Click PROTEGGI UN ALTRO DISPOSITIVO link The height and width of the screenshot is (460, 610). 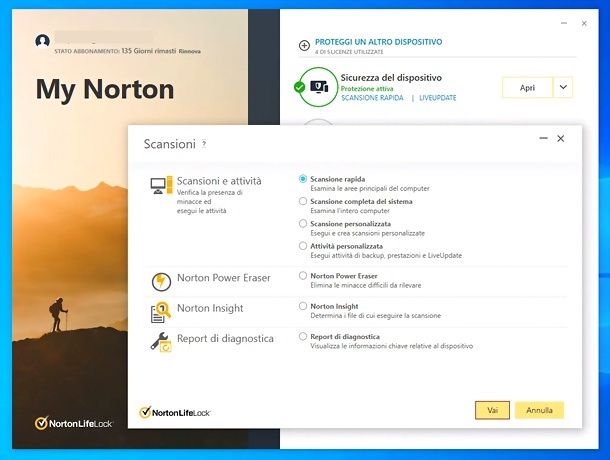[379, 42]
